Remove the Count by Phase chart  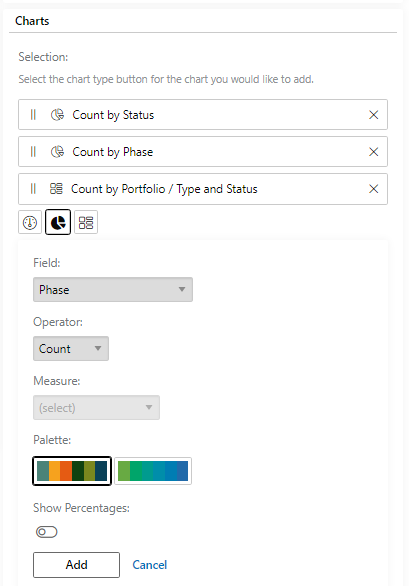(x=373, y=152)
